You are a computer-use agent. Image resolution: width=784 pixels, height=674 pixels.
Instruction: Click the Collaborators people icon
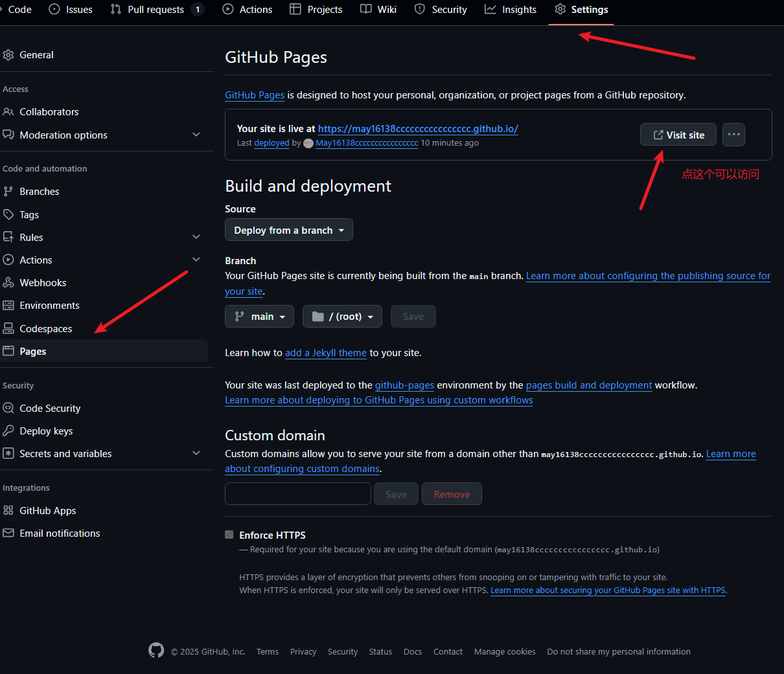(x=8, y=111)
